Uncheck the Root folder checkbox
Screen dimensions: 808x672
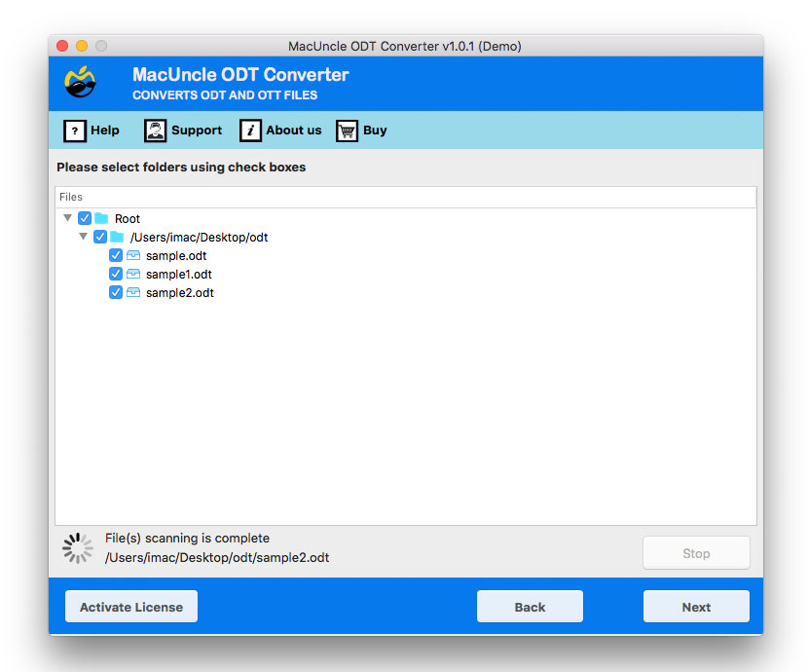[x=85, y=218]
